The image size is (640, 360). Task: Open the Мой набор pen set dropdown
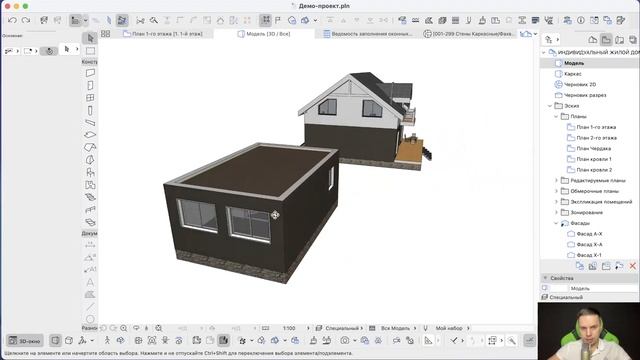tap(452, 328)
